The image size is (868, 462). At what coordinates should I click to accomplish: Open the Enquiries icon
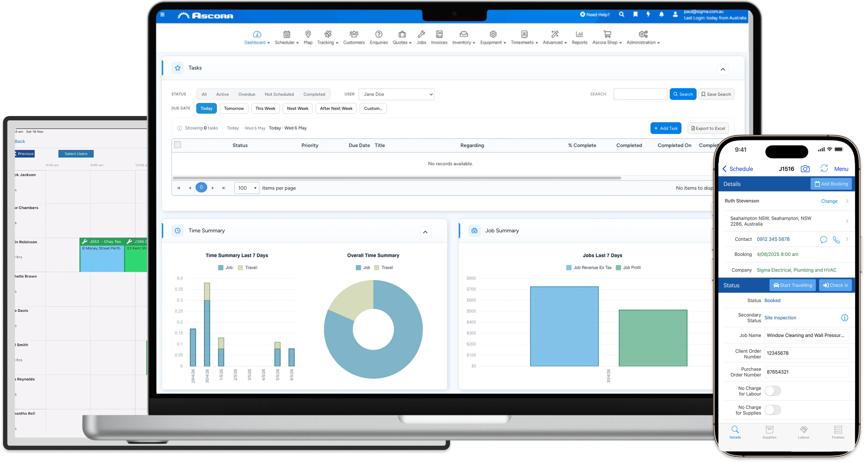[379, 34]
